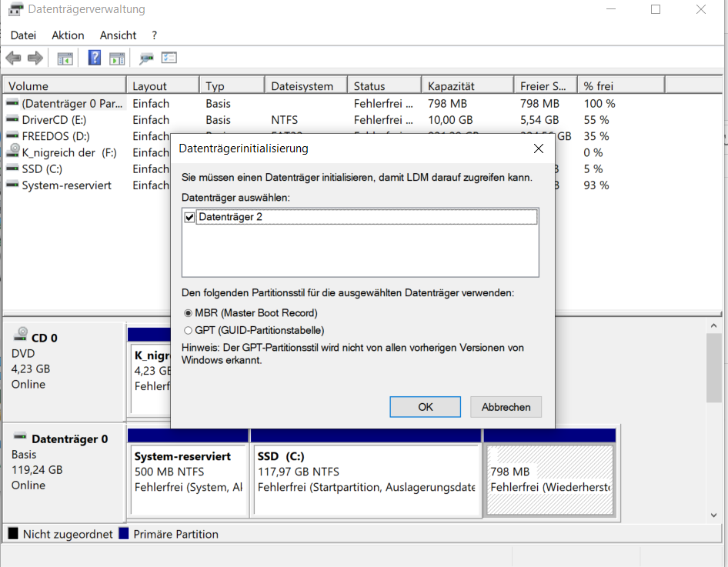
Task: Sort by the Typ column header
Action: [x=232, y=86]
